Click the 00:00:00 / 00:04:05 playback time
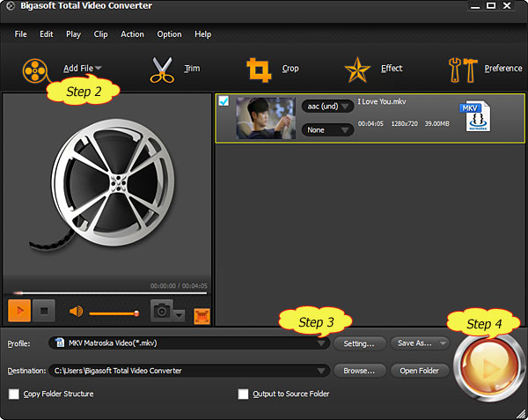The width and height of the screenshot is (528, 420). pos(179,286)
